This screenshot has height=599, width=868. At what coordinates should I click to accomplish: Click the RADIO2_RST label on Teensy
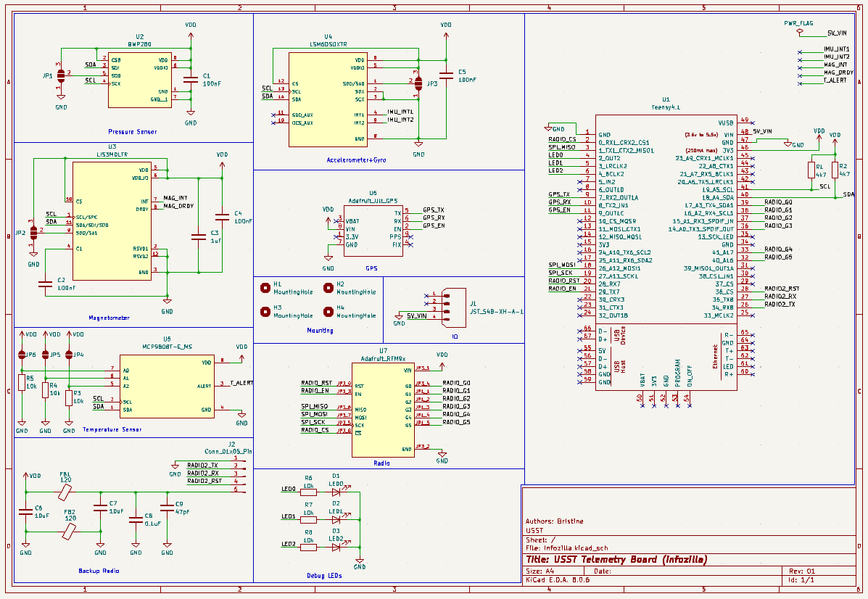click(782, 289)
